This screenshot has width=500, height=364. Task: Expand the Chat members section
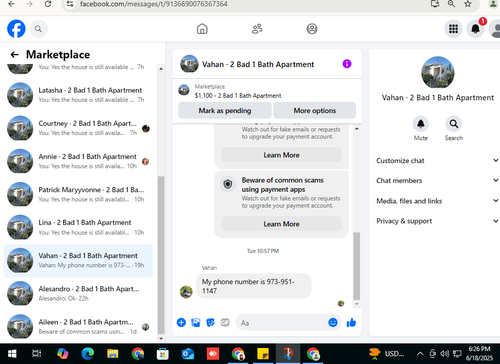[x=437, y=181]
